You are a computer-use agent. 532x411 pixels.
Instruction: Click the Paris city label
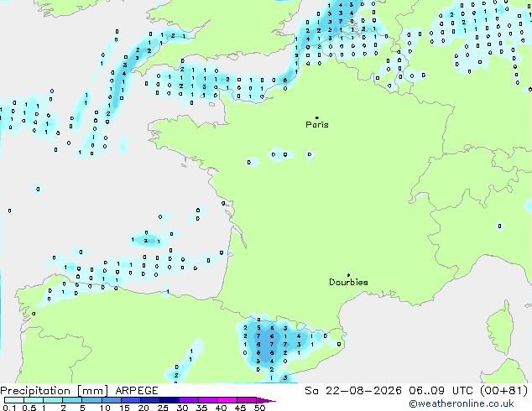coord(317,125)
